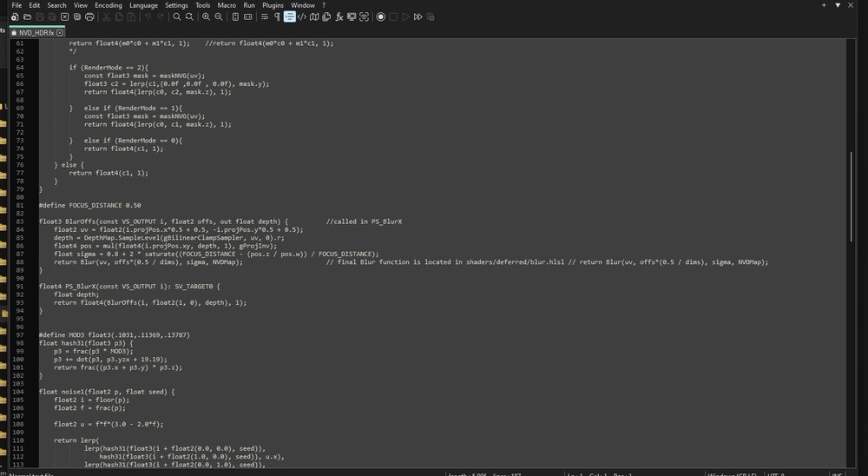The height and width of the screenshot is (476, 868).
Task: Show the Document Map panel
Action: pyautogui.click(x=314, y=17)
